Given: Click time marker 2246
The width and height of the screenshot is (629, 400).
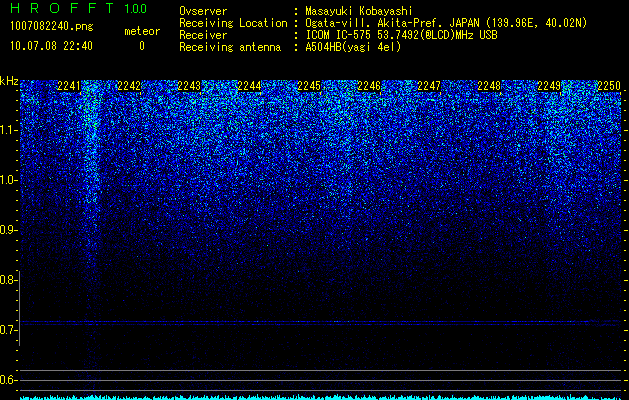Looking at the screenshot, I should (x=369, y=86).
